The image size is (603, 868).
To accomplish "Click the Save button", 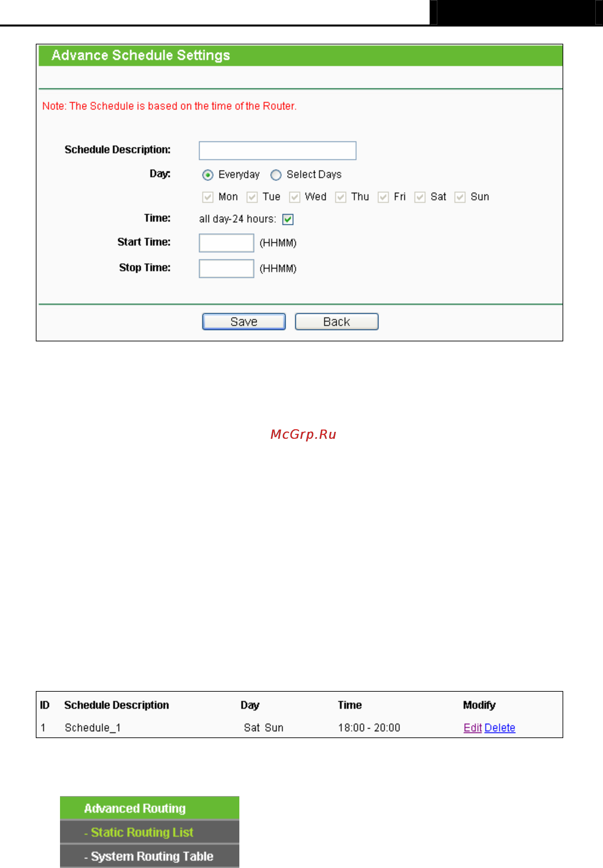I will click(x=244, y=322).
